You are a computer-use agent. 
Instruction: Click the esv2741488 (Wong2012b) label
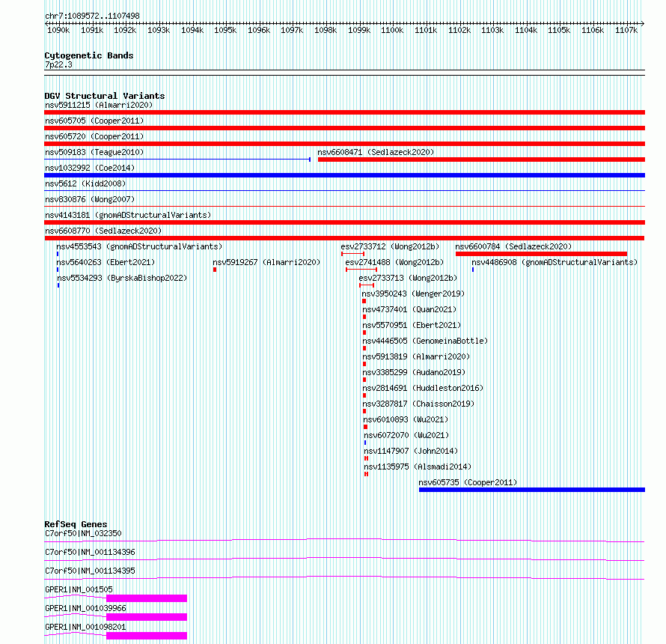click(x=394, y=262)
